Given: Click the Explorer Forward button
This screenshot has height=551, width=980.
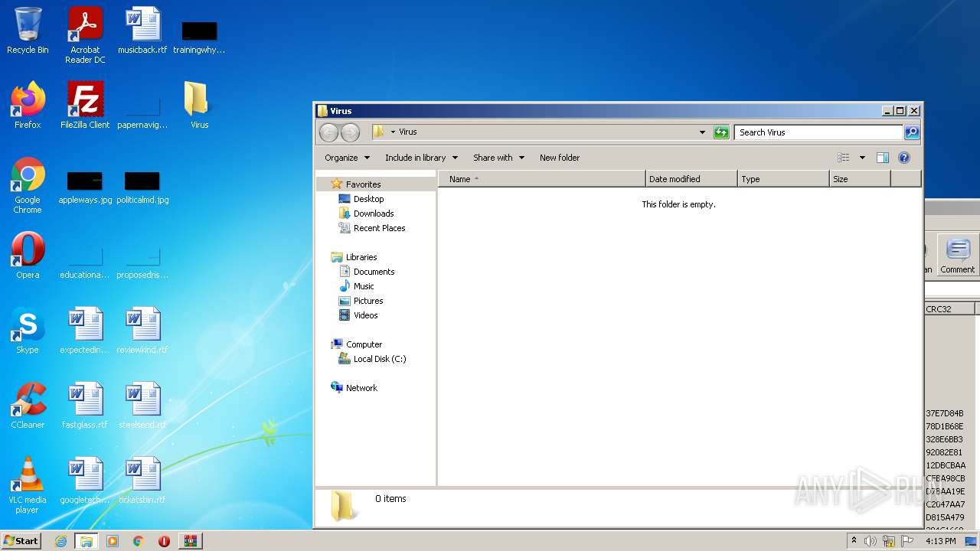Looking at the screenshot, I should pyautogui.click(x=350, y=132).
